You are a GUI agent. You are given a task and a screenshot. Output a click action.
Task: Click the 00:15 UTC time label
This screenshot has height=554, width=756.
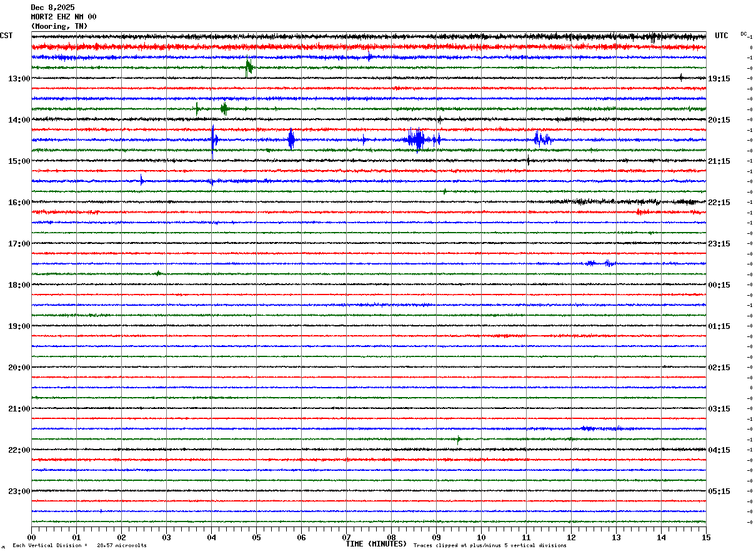coord(719,285)
